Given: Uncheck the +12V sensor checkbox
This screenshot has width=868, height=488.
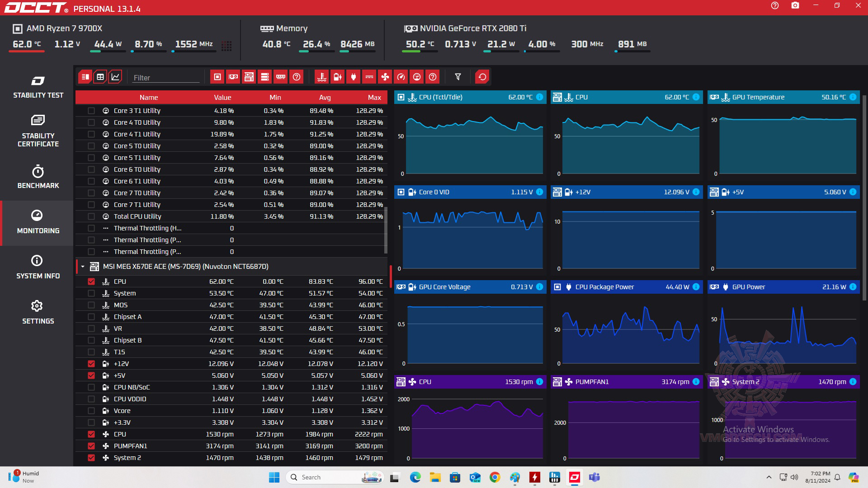Looking at the screenshot, I should (x=91, y=364).
